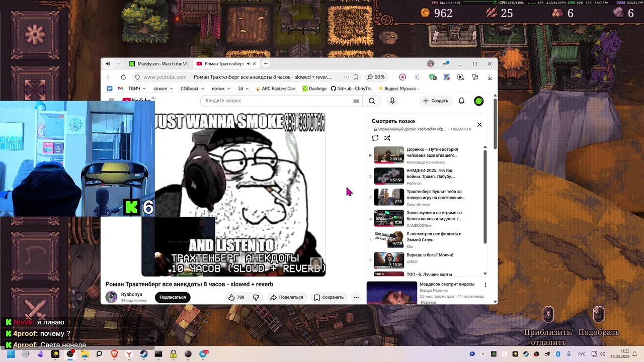Play the Доренко – Путин история playlist video
644x362 pixels.
tap(427, 155)
